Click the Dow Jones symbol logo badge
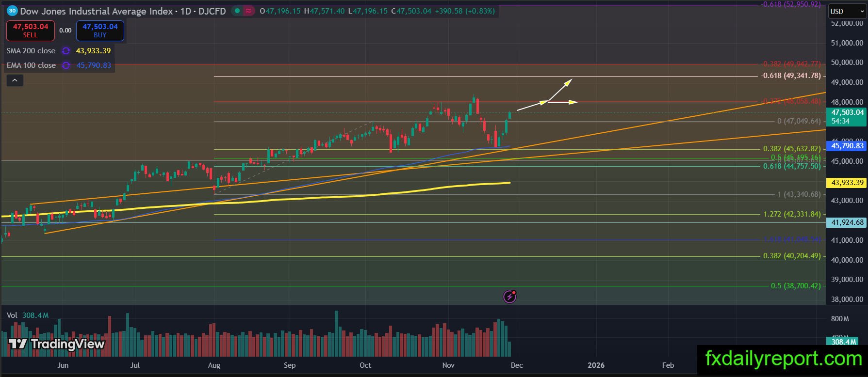The height and width of the screenshot is (377, 868). click(12, 11)
